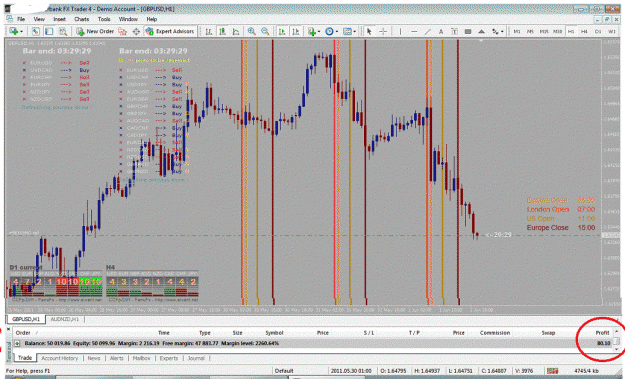The width and height of the screenshot is (625, 379).
Task: Click the New Order button
Action: coord(95,31)
